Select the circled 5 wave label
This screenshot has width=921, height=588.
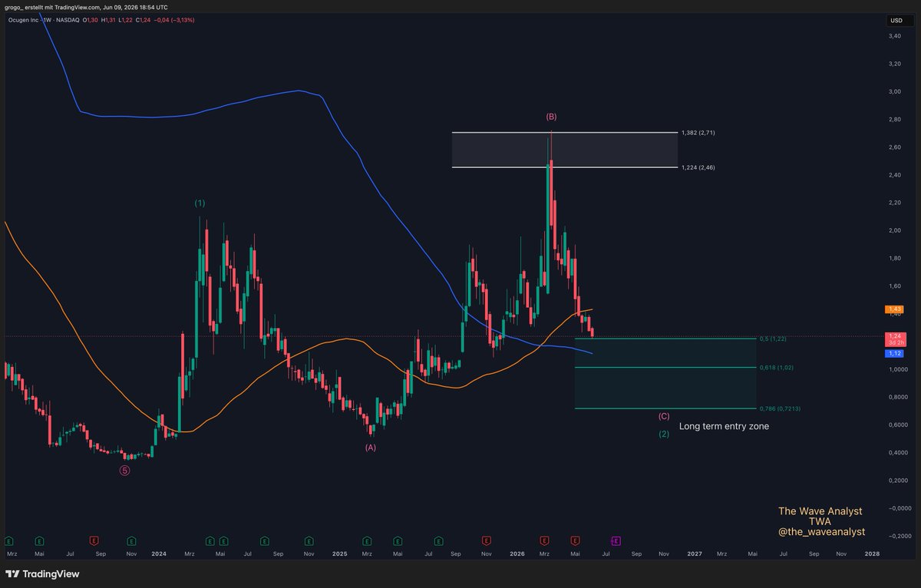(124, 471)
